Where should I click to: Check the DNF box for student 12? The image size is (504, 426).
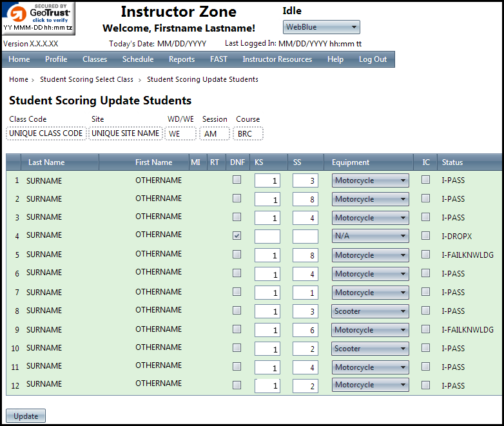pos(237,385)
